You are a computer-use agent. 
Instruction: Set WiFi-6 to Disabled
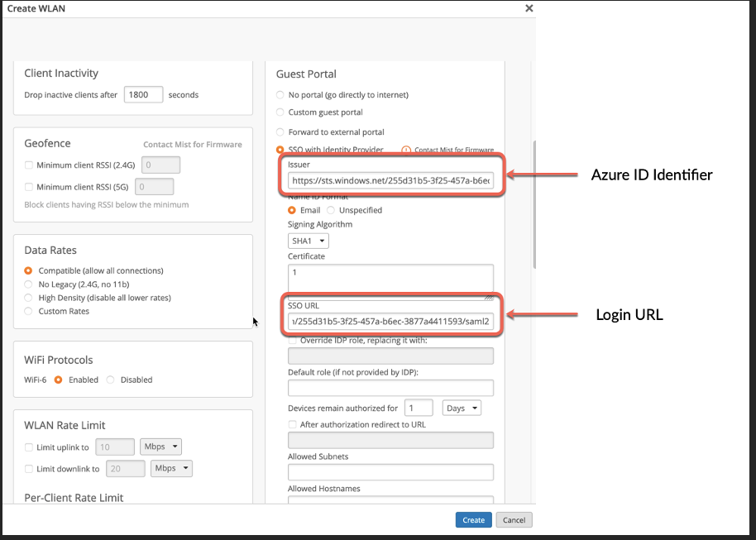click(111, 380)
